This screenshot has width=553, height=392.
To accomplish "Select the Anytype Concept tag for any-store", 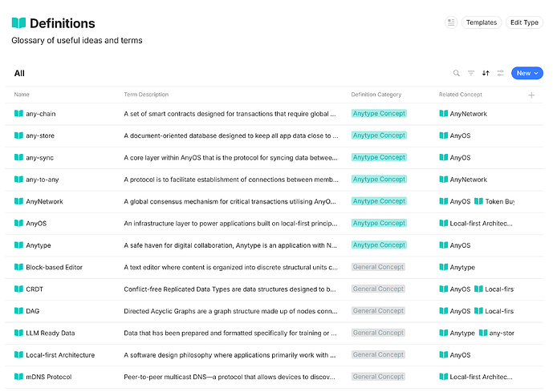I will 379,135.
